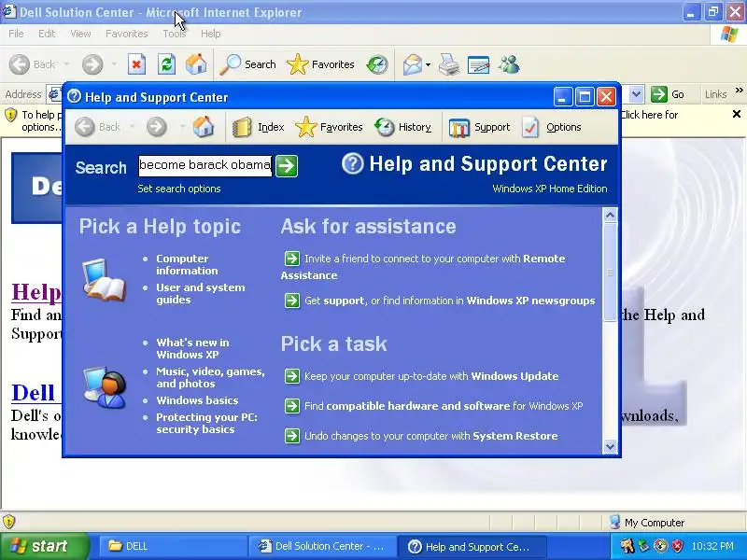Open the Help menu in Internet Explorer
This screenshot has height=560, width=747.
tap(211, 34)
